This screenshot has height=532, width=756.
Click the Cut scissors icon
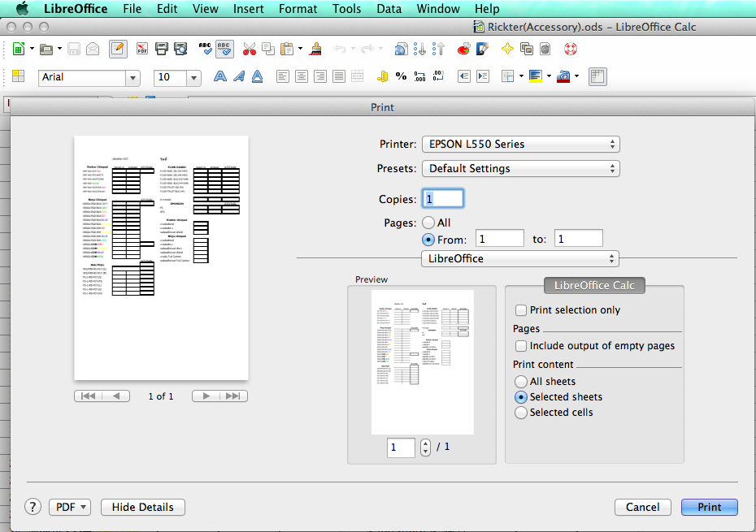click(250, 49)
